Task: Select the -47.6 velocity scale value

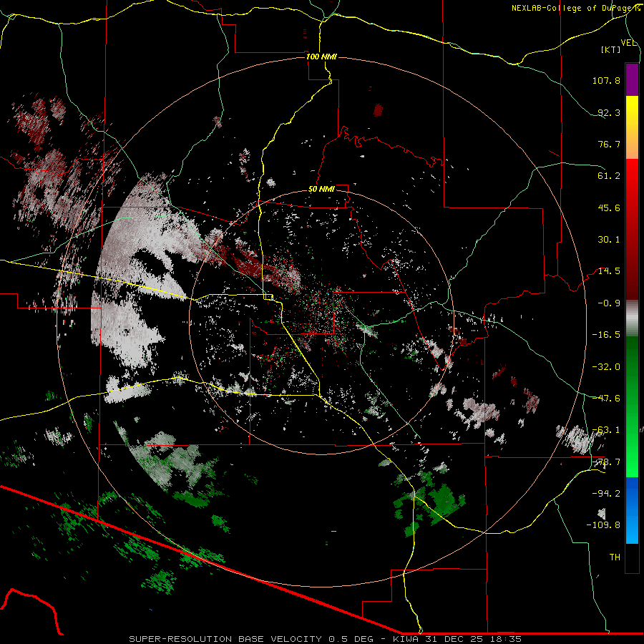Action: 606,399
